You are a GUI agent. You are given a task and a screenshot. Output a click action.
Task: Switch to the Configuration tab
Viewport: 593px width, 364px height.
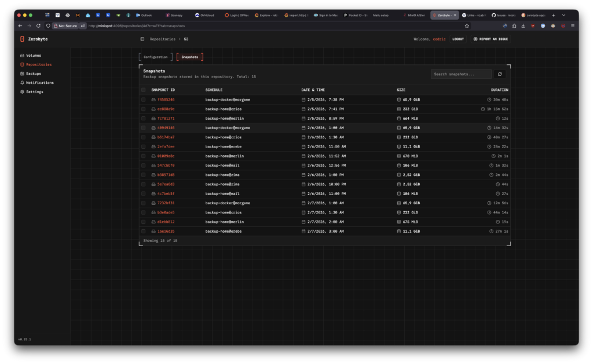pos(155,57)
